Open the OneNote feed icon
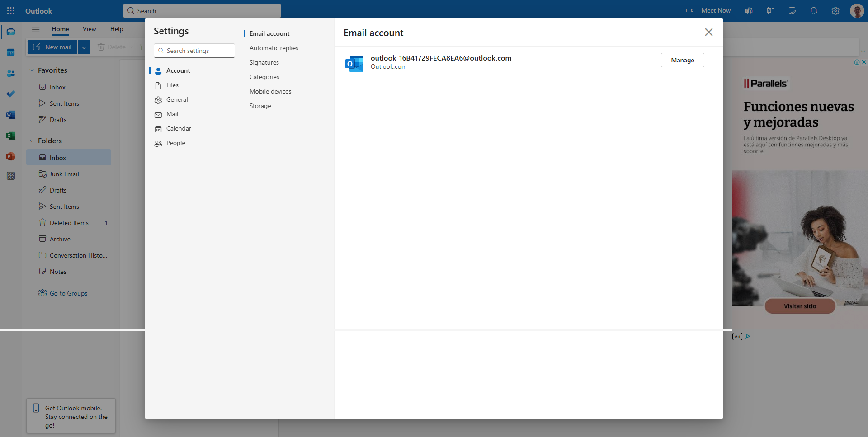 [x=770, y=11]
